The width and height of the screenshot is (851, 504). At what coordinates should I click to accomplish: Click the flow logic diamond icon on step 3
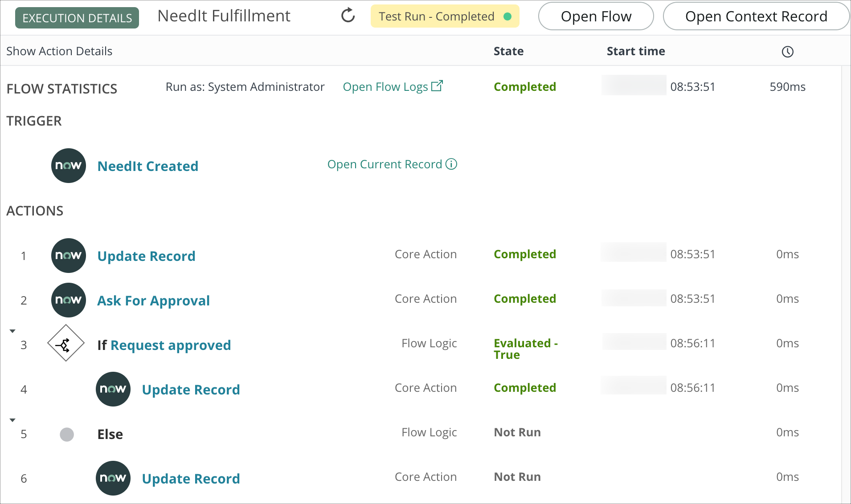click(65, 343)
